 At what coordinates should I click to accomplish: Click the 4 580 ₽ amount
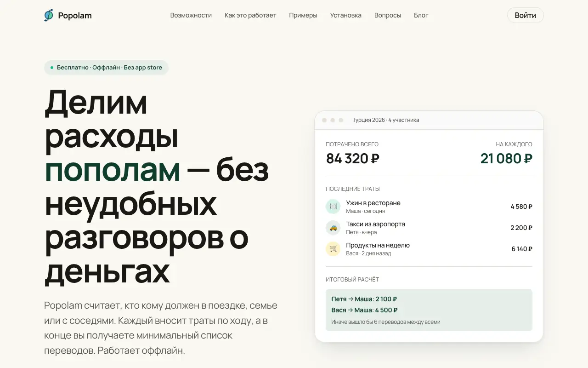(521, 207)
